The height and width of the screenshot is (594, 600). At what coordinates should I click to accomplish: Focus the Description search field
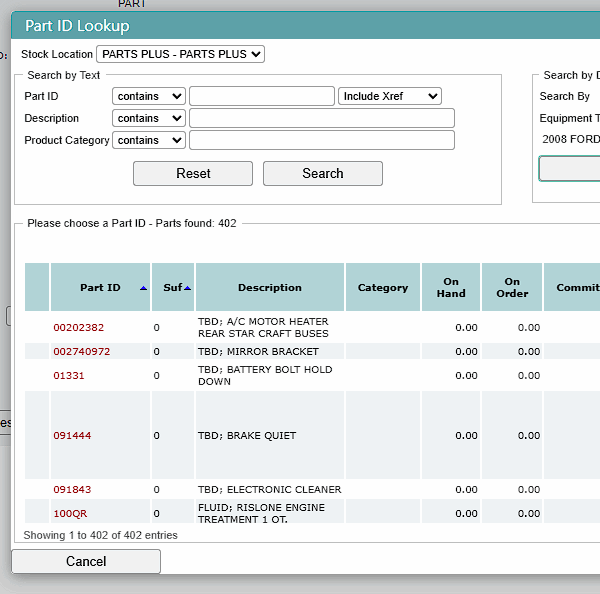[x=322, y=118]
